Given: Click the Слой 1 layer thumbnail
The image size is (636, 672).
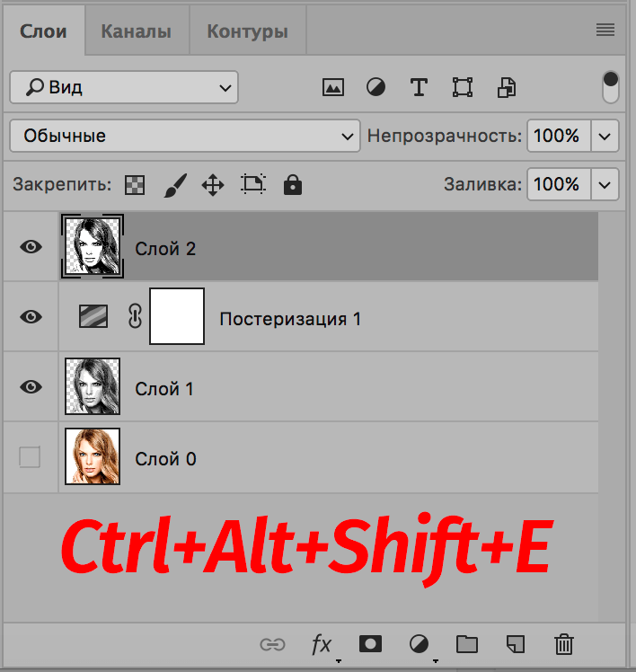Looking at the screenshot, I should pos(93,387).
